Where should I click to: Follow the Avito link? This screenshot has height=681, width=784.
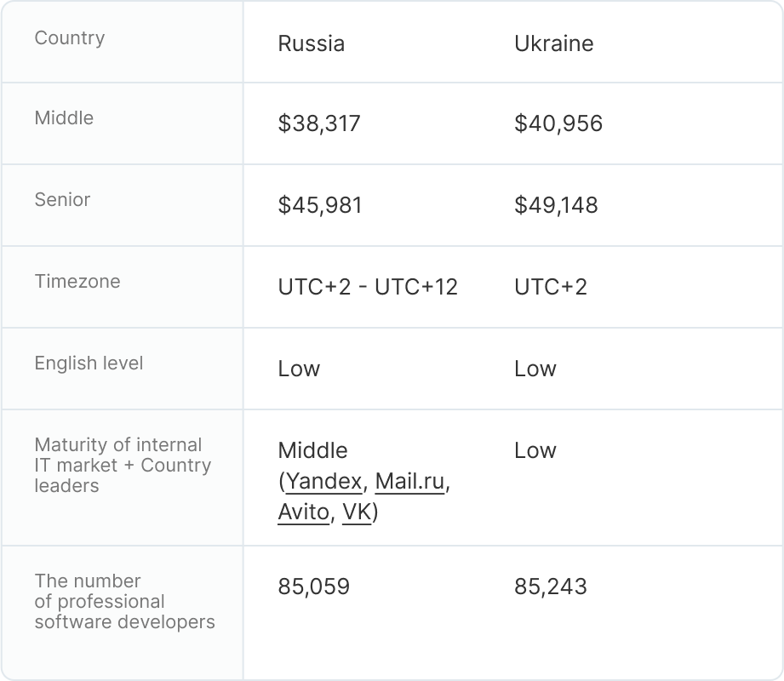pos(303,512)
